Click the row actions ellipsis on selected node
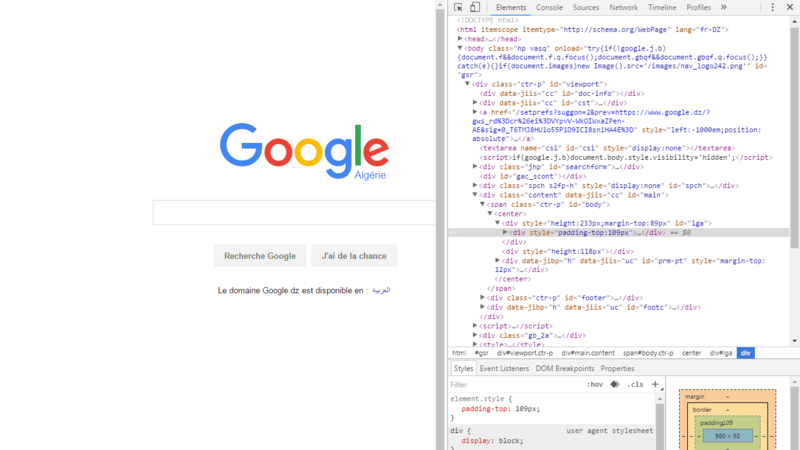Image resolution: width=800 pixels, height=450 pixels. pyautogui.click(x=453, y=233)
